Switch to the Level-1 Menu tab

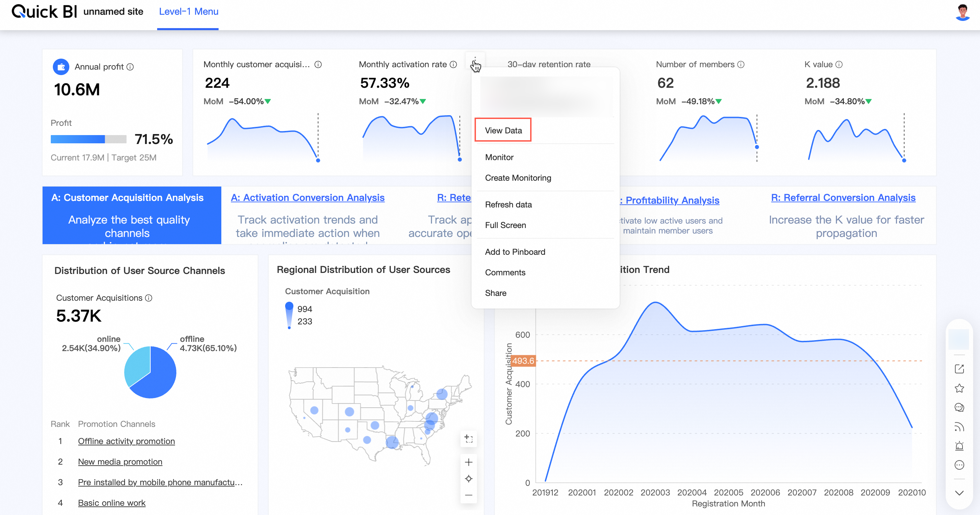click(x=188, y=12)
